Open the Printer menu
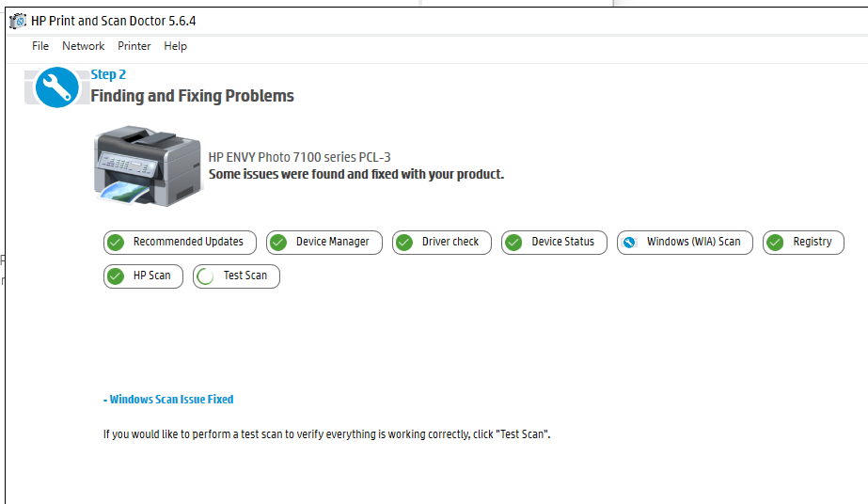868x504 pixels. (x=134, y=46)
